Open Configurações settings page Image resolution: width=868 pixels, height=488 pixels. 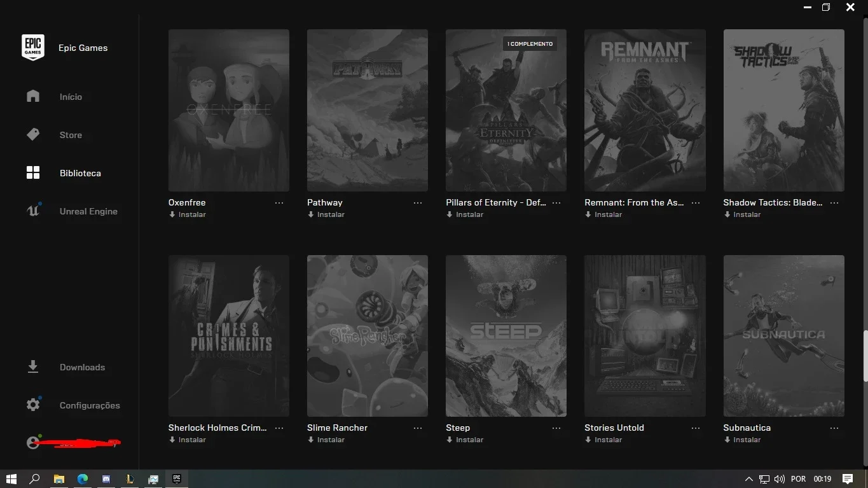[90, 405]
